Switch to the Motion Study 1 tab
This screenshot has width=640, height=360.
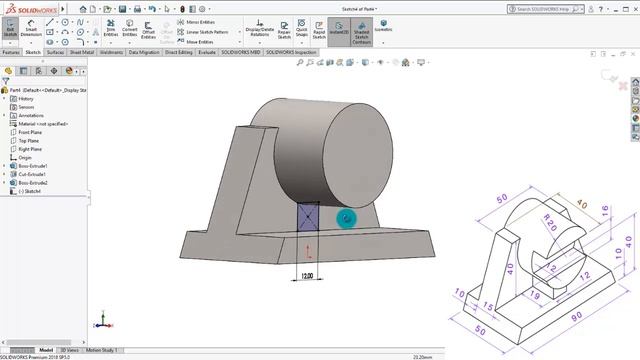tap(101, 350)
